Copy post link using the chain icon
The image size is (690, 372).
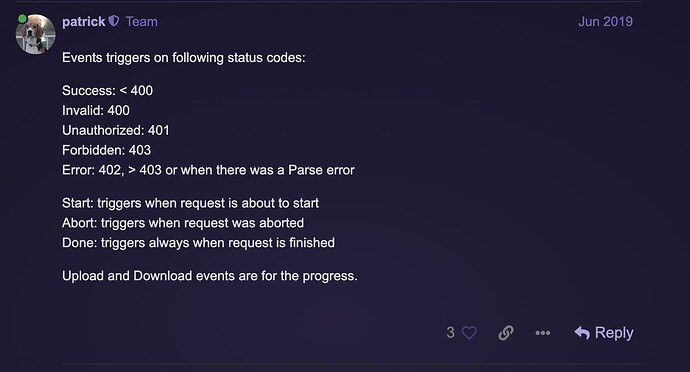coord(506,333)
